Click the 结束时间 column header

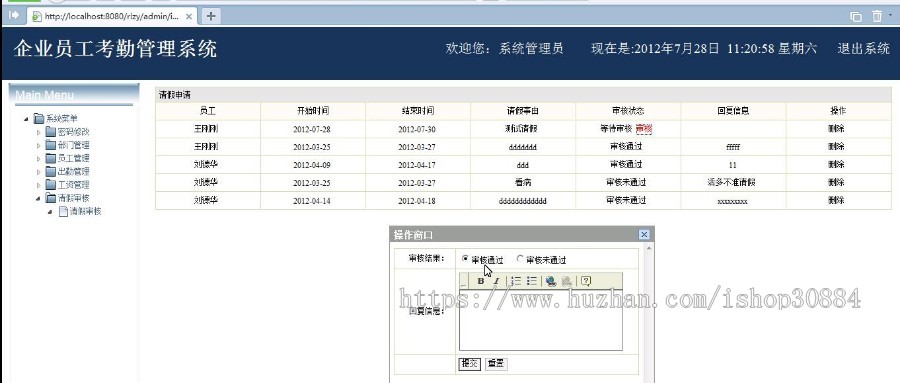[418, 111]
